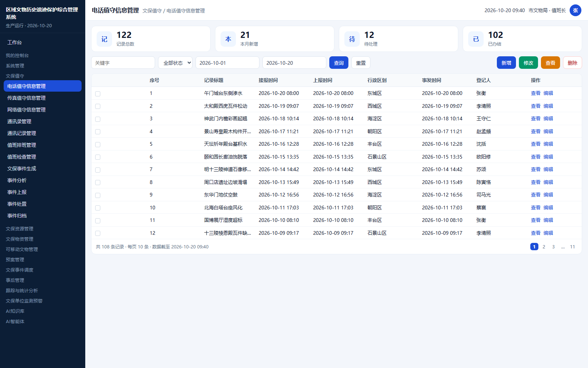Open 值班排班管理 page

click(43, 145)
